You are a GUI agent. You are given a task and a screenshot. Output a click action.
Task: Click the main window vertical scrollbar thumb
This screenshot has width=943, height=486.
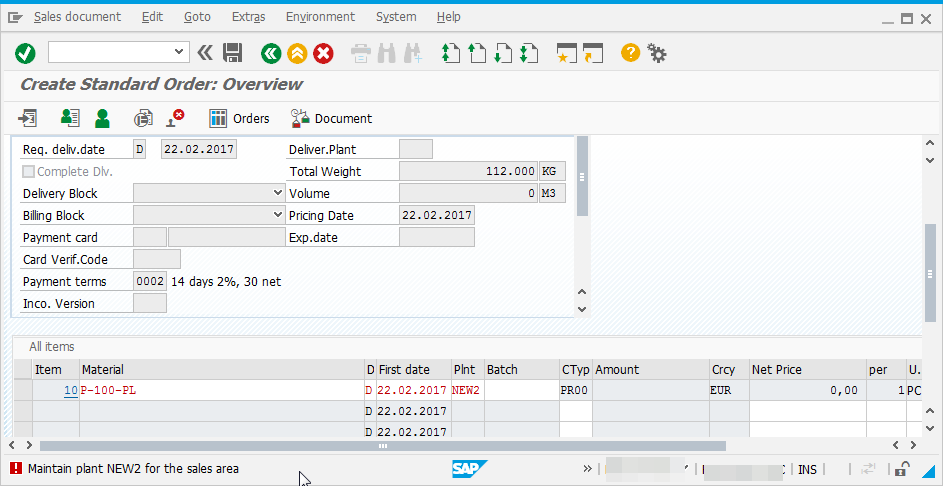point(930,272)
